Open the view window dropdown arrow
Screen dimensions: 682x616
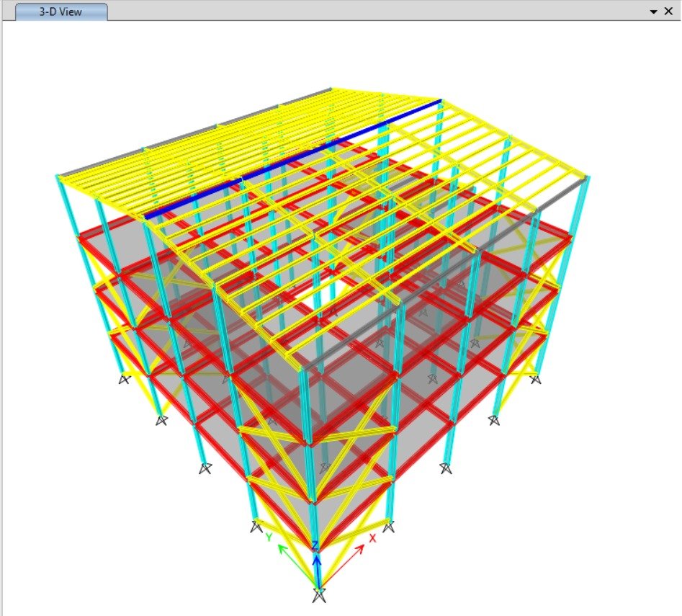point(653,12)
